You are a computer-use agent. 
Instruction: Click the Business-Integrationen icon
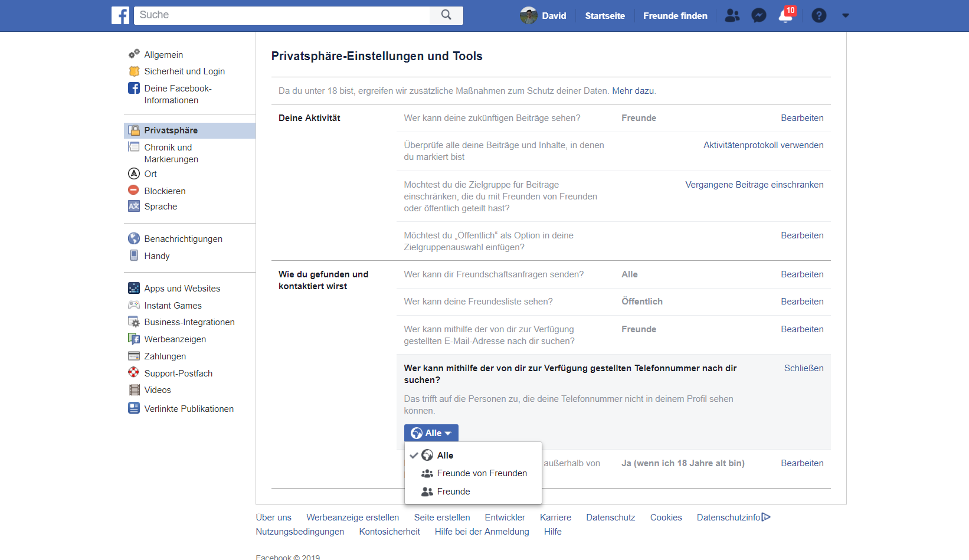134,322
